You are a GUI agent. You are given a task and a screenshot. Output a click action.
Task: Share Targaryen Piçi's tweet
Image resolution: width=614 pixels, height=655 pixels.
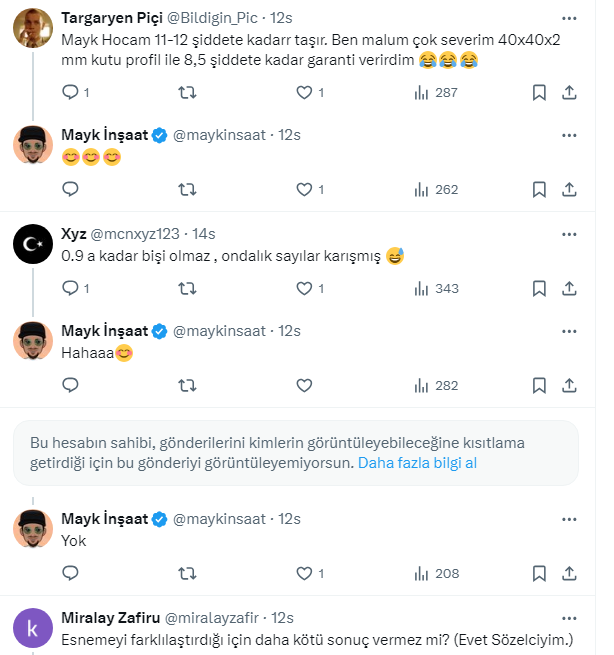(569, 92)
